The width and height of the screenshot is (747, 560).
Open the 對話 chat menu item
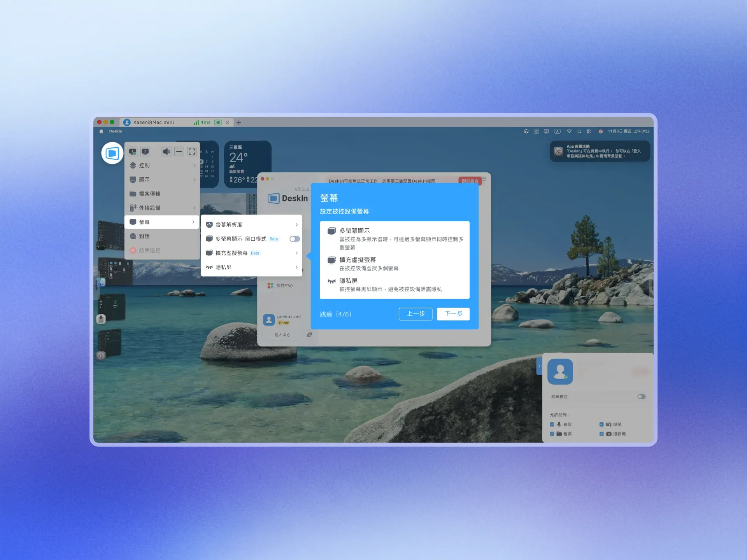tap(162, 236)
